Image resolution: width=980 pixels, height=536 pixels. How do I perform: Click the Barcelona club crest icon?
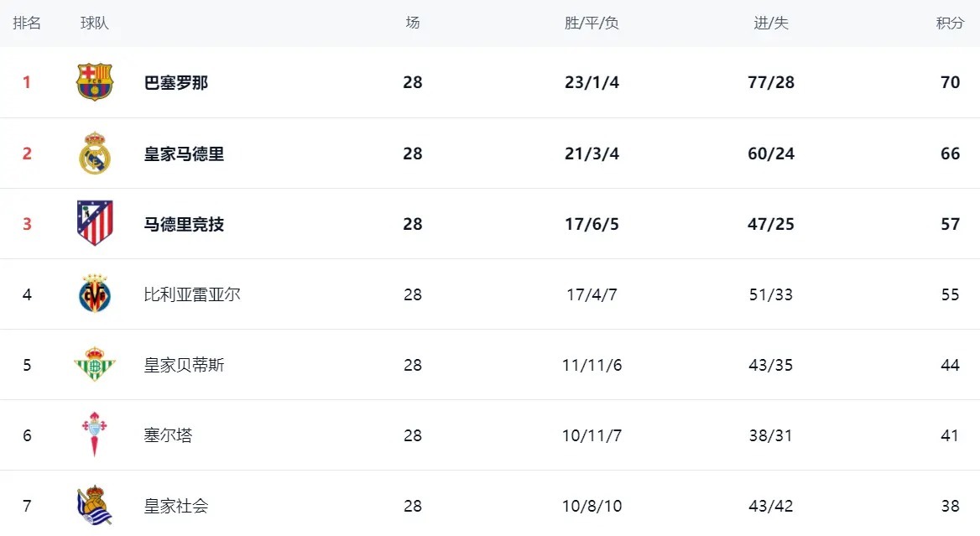click(x=95, y=82)
